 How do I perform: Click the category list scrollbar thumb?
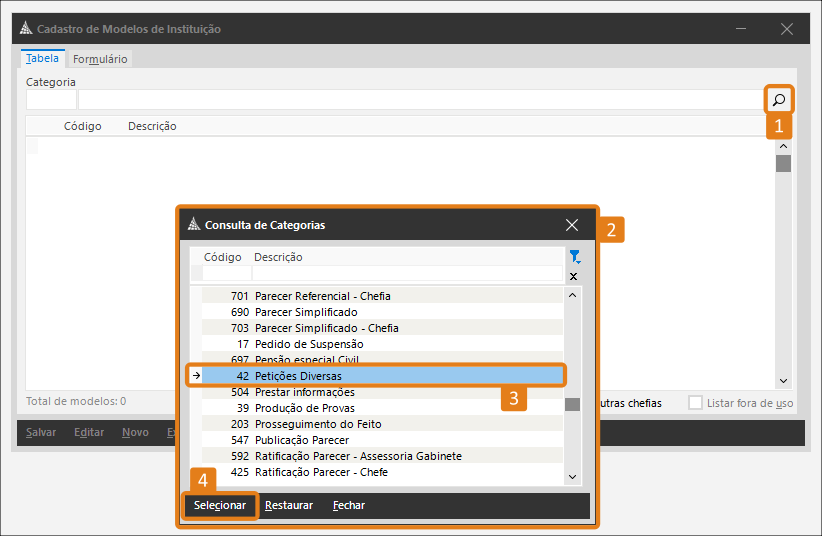pyautogui.click(x=572, y=404)
